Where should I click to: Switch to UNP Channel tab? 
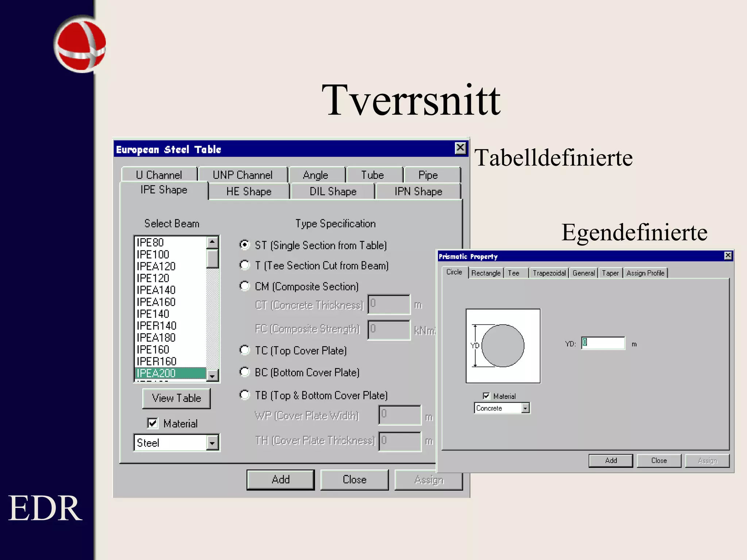(x=243, y=175)
